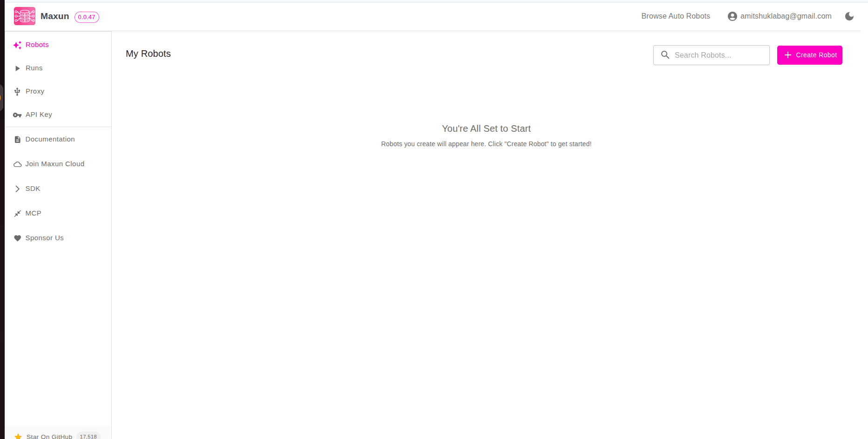The height and width of the screenshot is (439, 868).
Task: Click the Documentation file icon
Action: pos(17,140)
